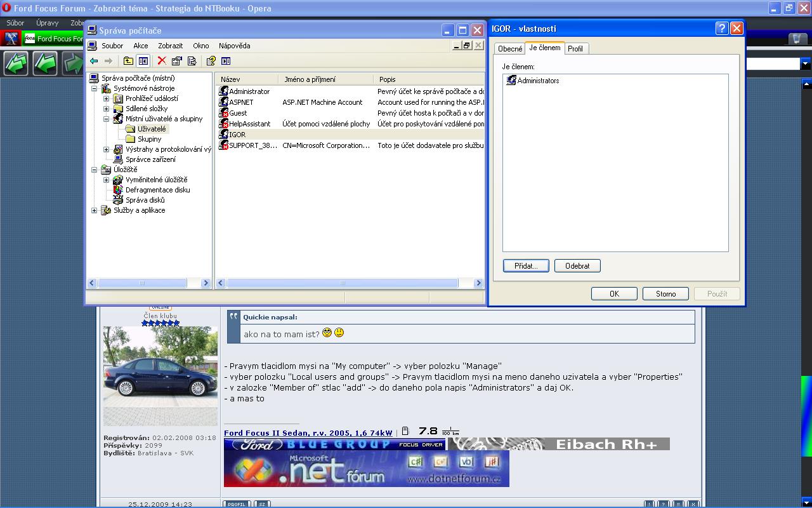Click the Defragmentace disku tree icon
Viewport: 812px width, 508px height.
118,190
